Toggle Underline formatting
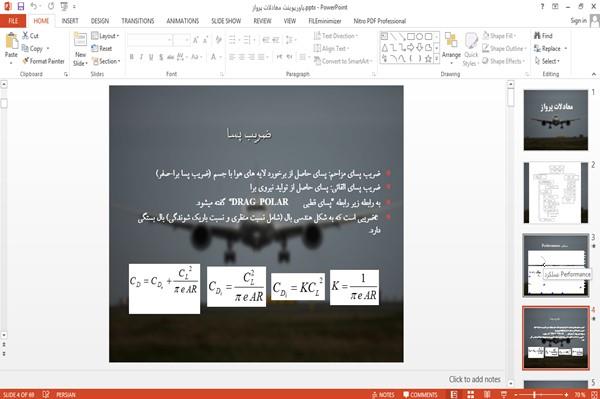 tap(151, 57)
